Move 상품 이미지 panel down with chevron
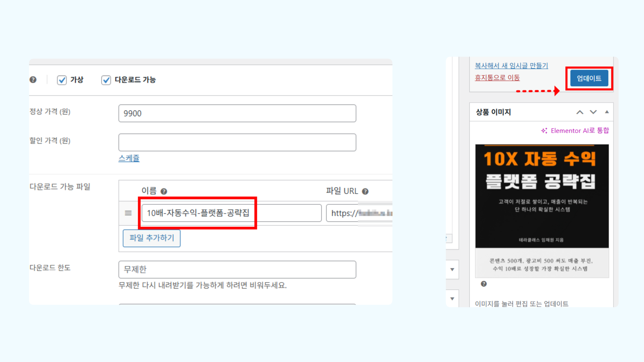644x362 pixels. 593,112
